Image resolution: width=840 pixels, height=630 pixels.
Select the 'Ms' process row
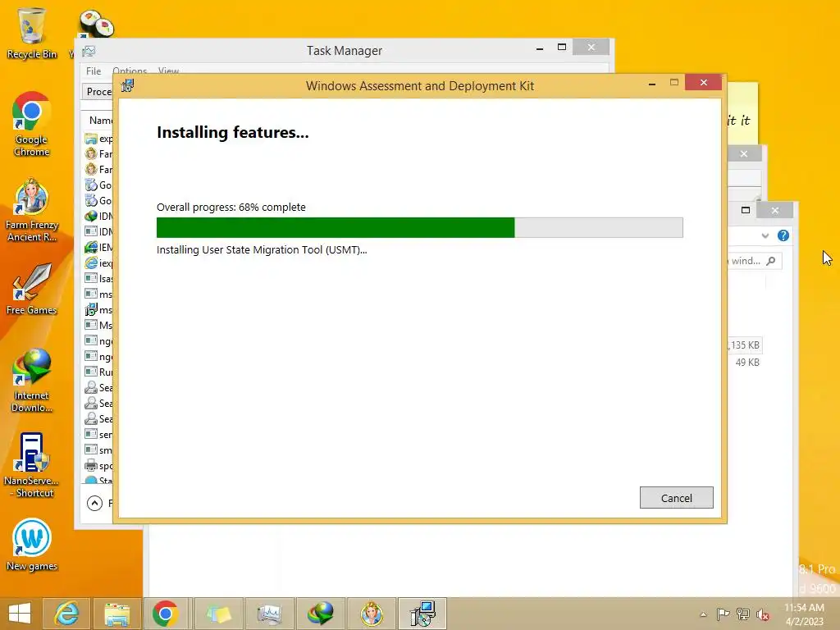coord(98,325)
